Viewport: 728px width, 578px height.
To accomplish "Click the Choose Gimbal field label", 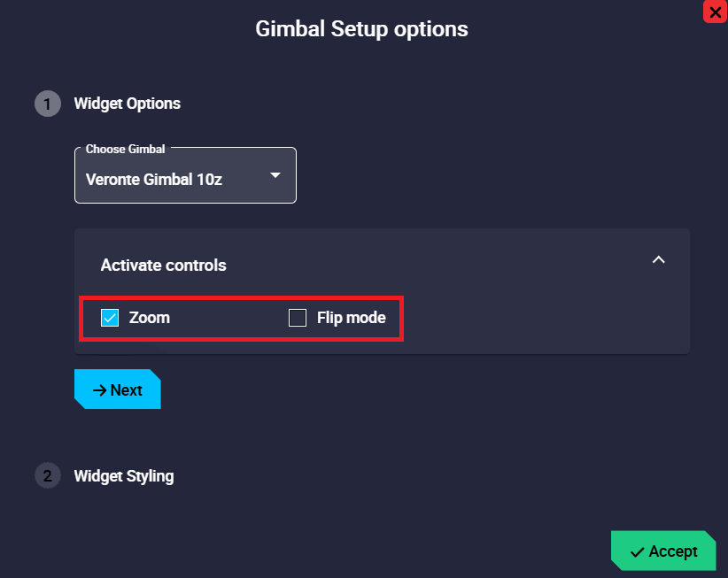I will 125,150.
